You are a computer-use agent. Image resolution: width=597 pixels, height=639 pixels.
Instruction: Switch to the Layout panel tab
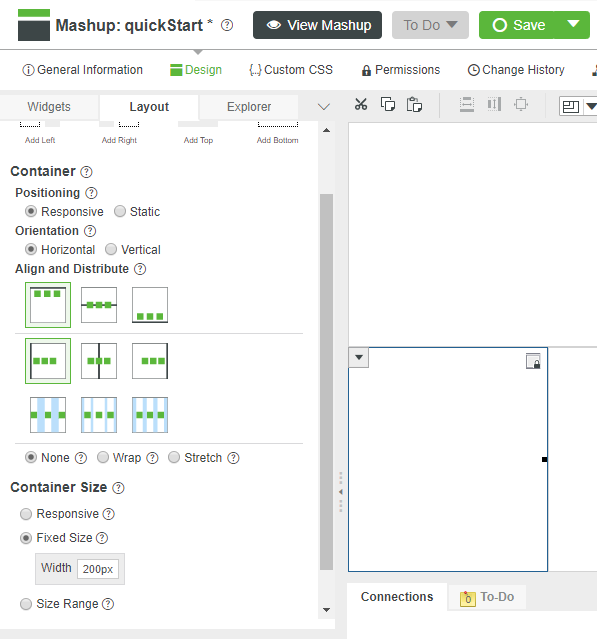tap(149, 107)
